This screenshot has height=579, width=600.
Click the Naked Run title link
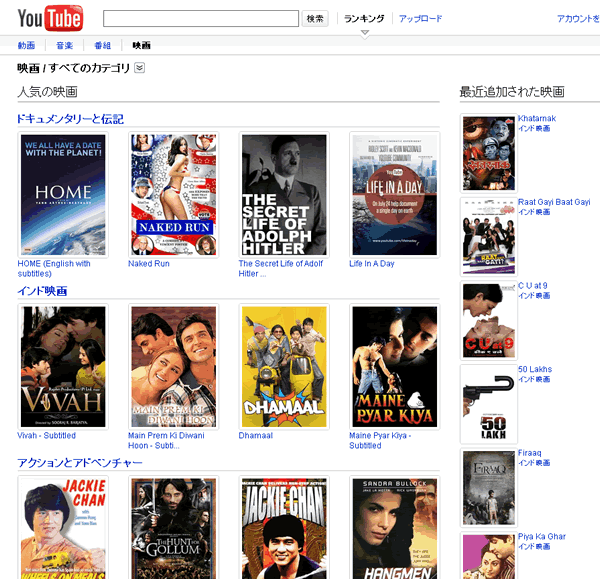[x=149, y=264]
